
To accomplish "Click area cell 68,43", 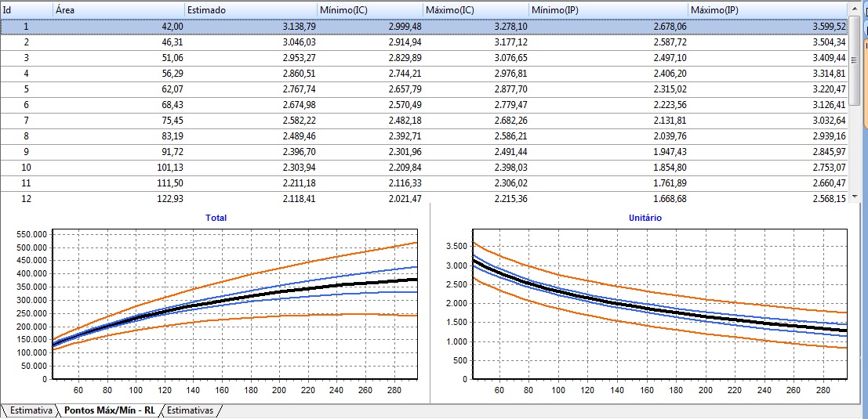I will tap(173, 105).
